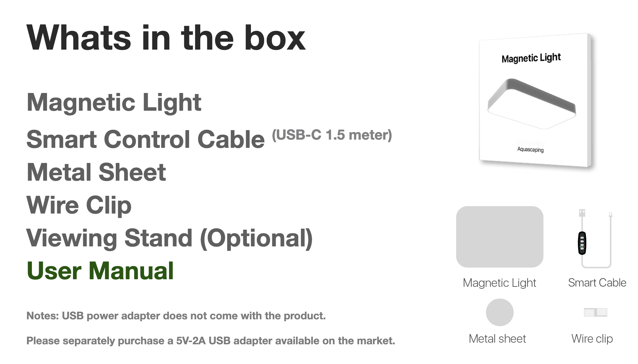Click the USB-A plug atop the smart cable
Screen dimensions: 638x364
(x=582, y=213)
